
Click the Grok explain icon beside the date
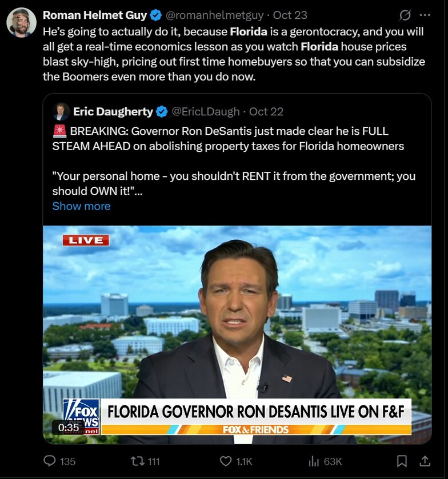(405, 15)
